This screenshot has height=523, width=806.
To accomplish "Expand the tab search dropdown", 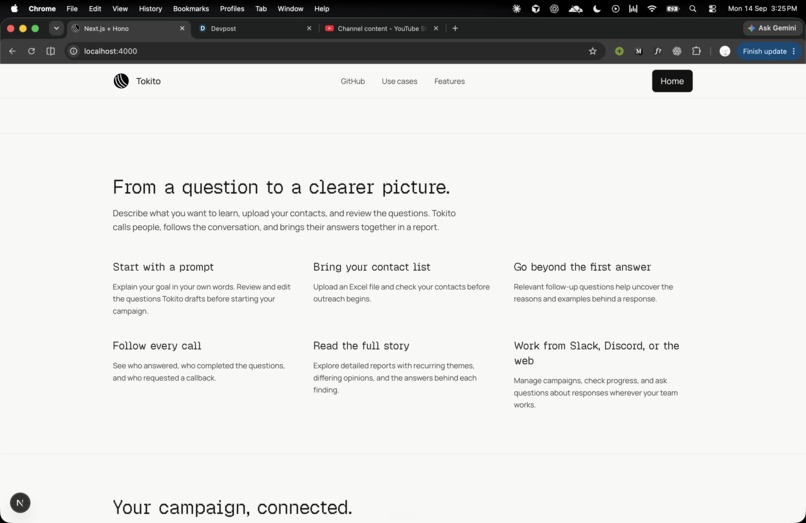I will [x=56, y=28].
